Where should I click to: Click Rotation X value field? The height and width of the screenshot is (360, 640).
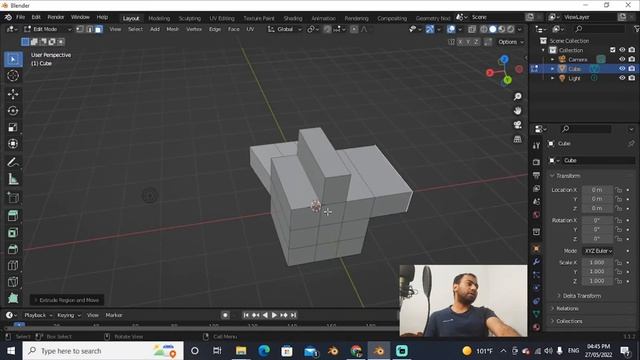coord(597,220)
